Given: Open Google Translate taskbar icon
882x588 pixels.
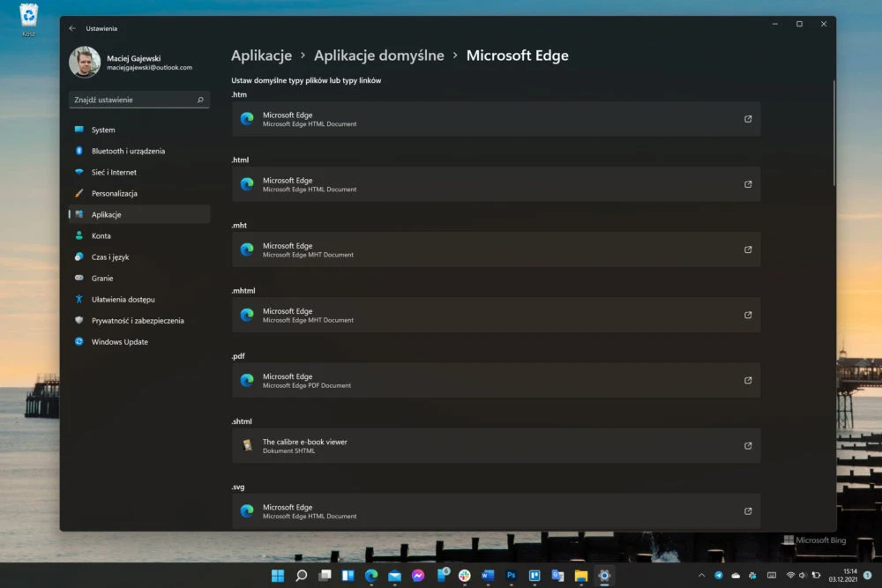Looking at the screenshot, I should pos(558,576).
